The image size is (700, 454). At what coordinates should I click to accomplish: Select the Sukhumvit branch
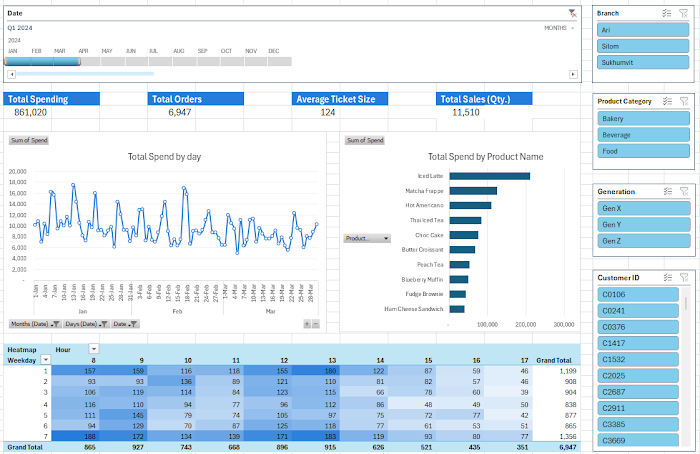tap(643, 62)
